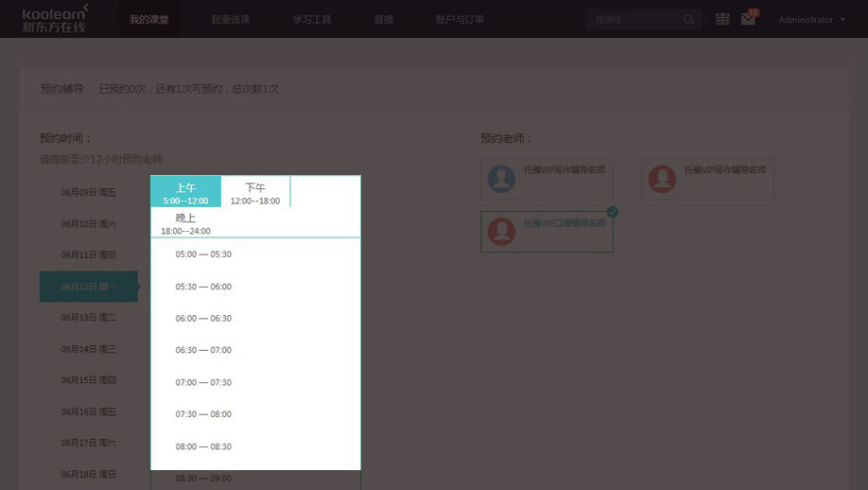This screenshot has height=490, width=868.
Task: Select date 06月12日 周一
Action: 89,287
